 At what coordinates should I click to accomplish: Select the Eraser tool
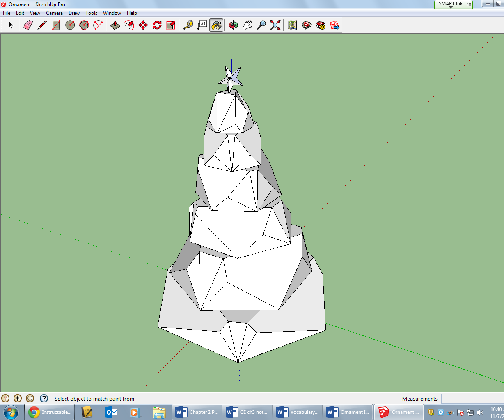[28, 25]
